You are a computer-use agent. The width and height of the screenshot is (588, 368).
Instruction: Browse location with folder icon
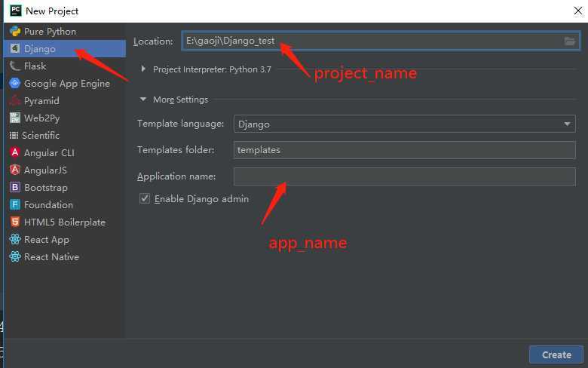point(570,41)
